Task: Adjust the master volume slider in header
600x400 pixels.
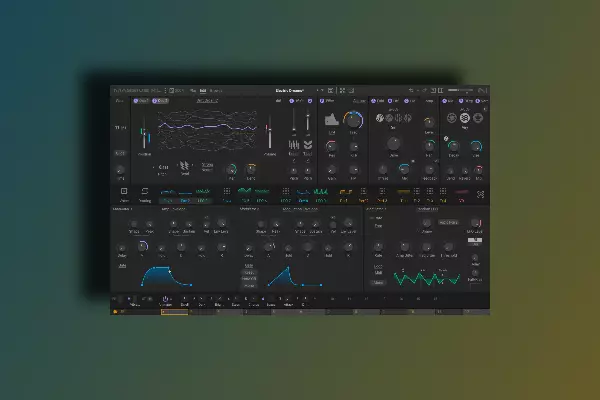Action: click(x=460, y=90)
